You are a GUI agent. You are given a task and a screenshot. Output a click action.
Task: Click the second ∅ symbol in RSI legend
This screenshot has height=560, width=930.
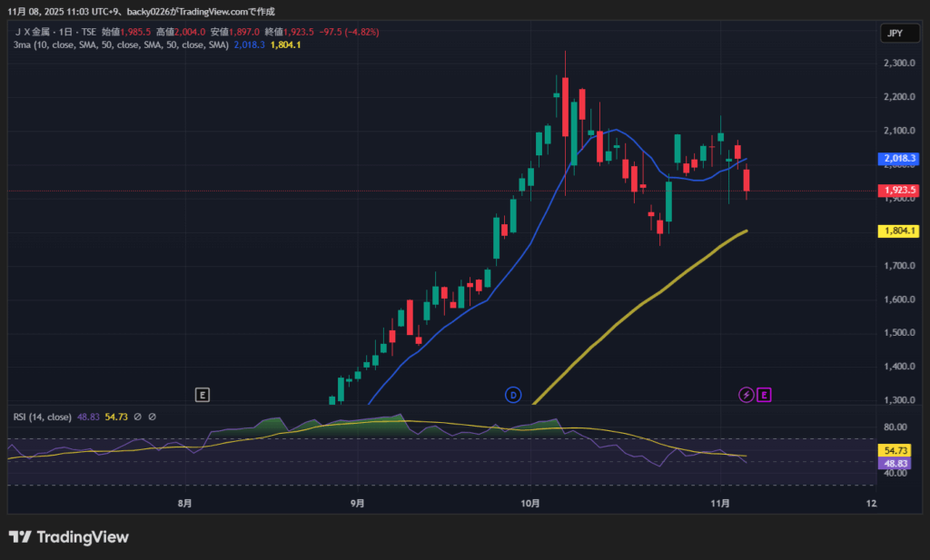point(152,418)
